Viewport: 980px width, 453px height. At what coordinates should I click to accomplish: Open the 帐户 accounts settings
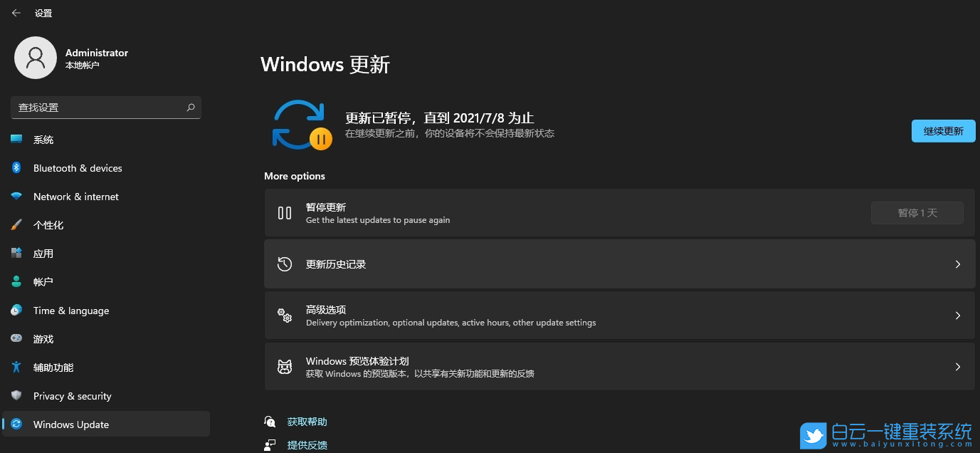click(43, 281)
